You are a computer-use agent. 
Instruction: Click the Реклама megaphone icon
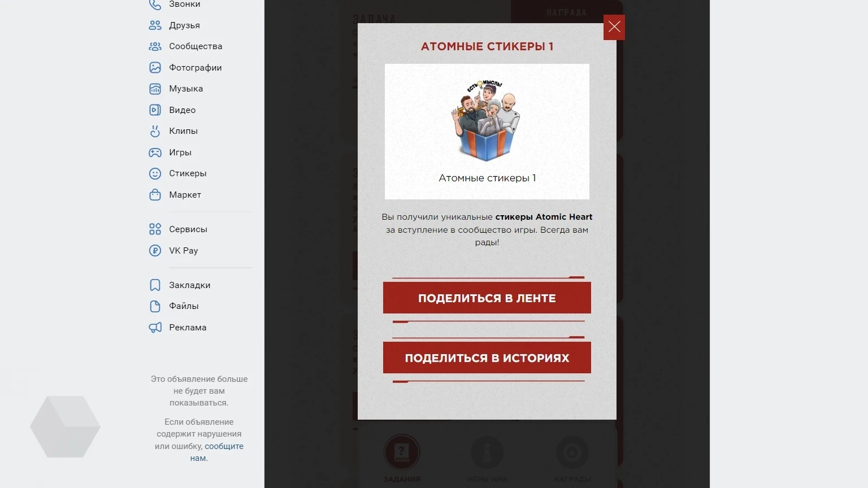(155, 328)
